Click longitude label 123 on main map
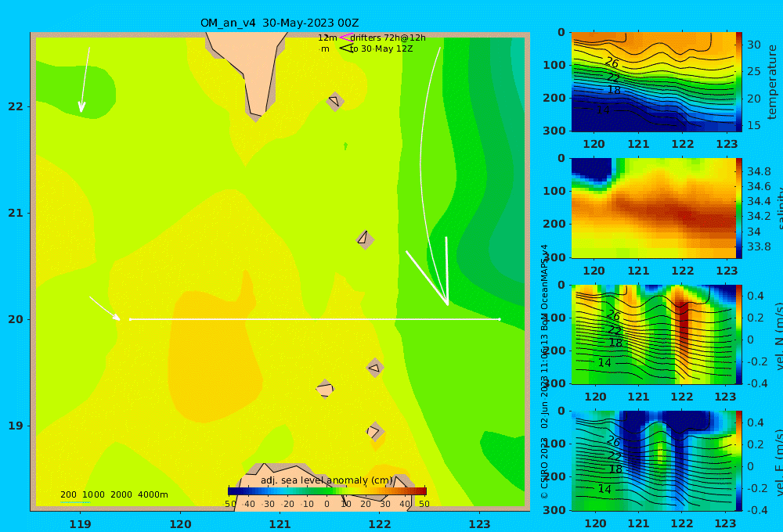The height and width of the screenshot is (532, 783). pos(479,524)
